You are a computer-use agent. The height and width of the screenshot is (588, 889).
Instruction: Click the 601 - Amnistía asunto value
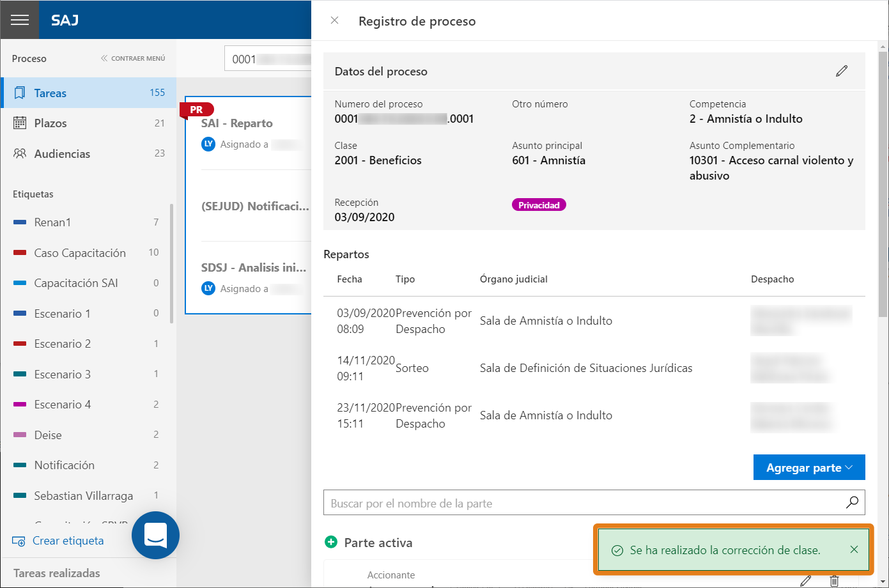click(x=548, y=160)
